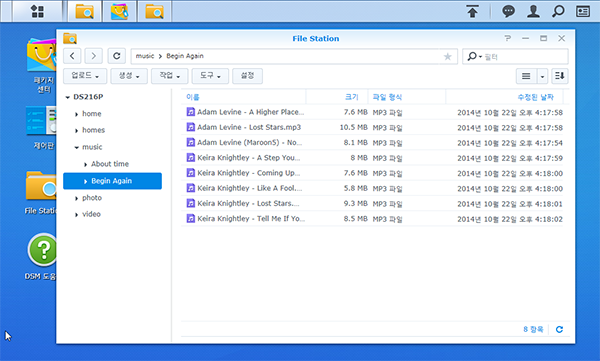Image resolution: width=600 pixels, height=361 pixels.
Task: Open Package Center desktop shortcut
Action: (x=42, y=65)
